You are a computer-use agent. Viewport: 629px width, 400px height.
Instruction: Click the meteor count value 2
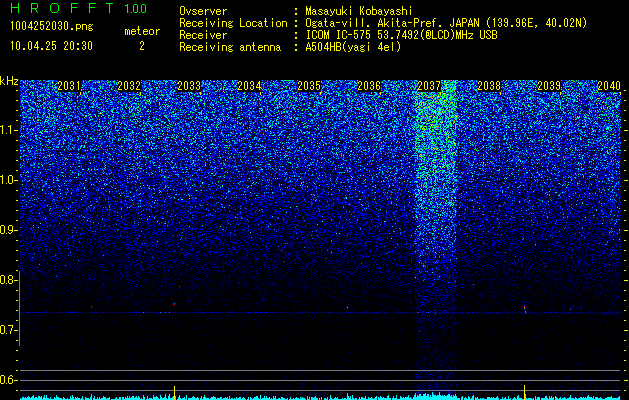(x=142, y=46)
